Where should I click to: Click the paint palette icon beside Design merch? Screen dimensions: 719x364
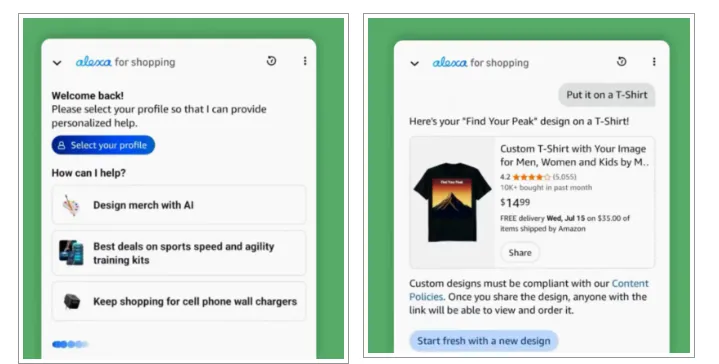(x=71, y=205)
